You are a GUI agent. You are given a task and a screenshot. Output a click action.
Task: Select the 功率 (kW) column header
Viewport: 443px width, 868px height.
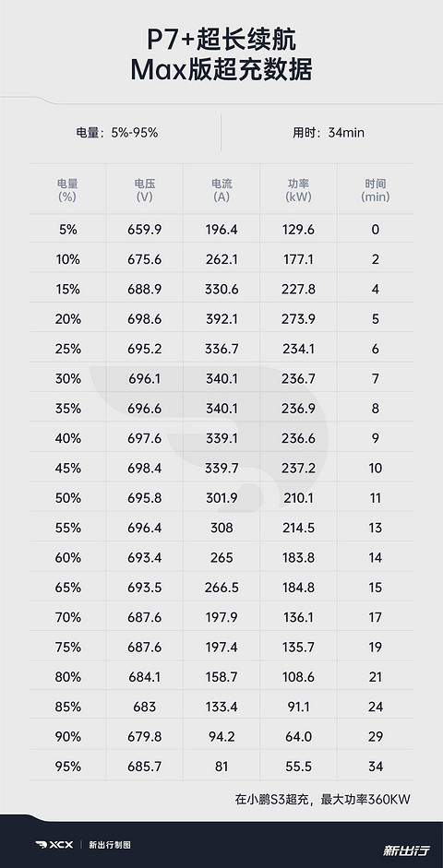pyautogui.click(x=298, y=190)
